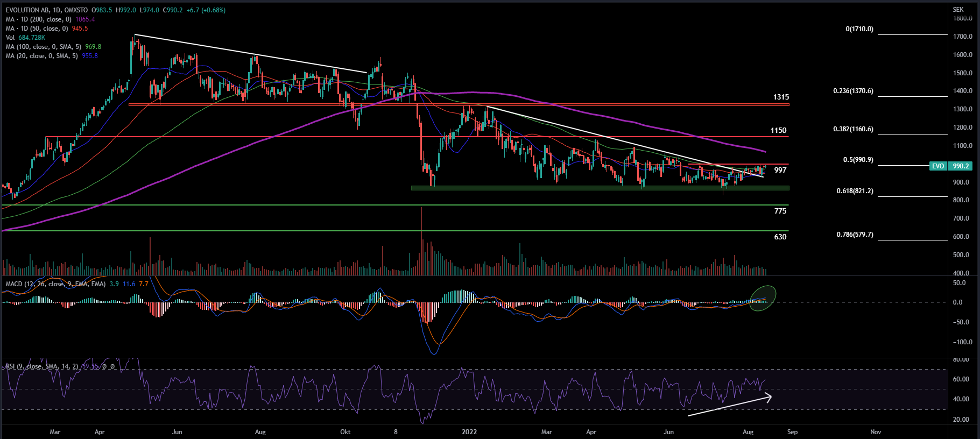980x439 pixels.
Task: Click Okt on the time axis
Action: pyautogui.click(x=346, y=432)
